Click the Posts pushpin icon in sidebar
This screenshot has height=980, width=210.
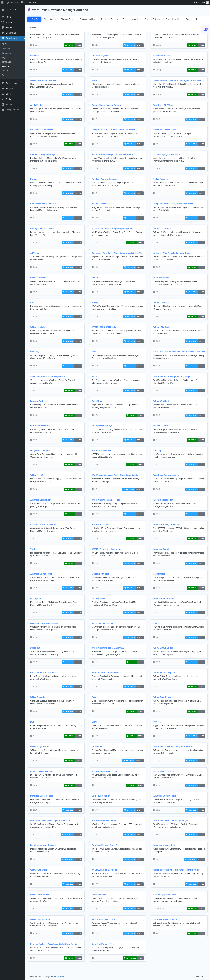[x=3, y=17]
